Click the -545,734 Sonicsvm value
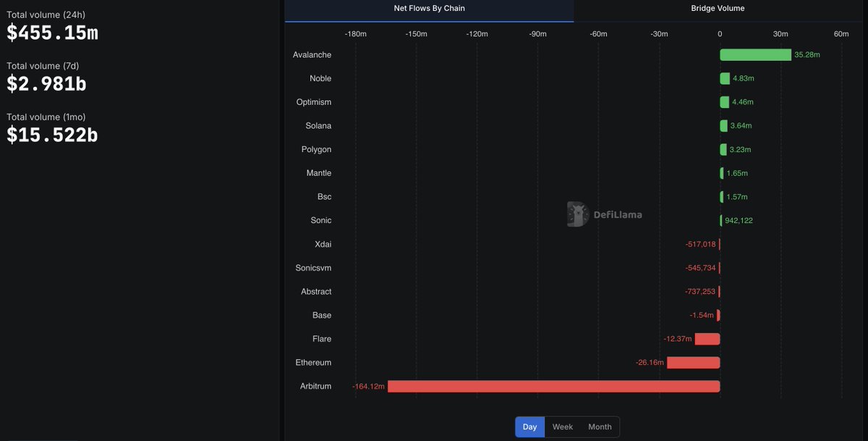The image size is (868, 441). pyautogui.click(x=700, y=268)
